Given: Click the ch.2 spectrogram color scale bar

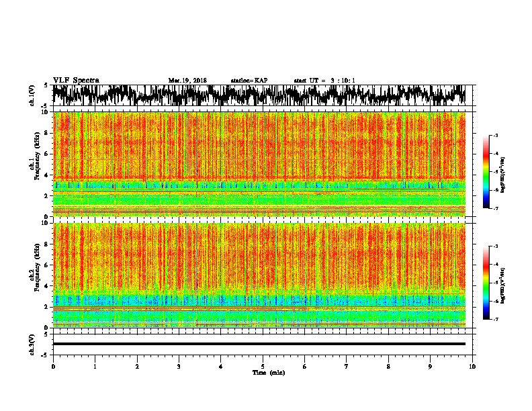Looking at the screenshot, I should 486,283.
